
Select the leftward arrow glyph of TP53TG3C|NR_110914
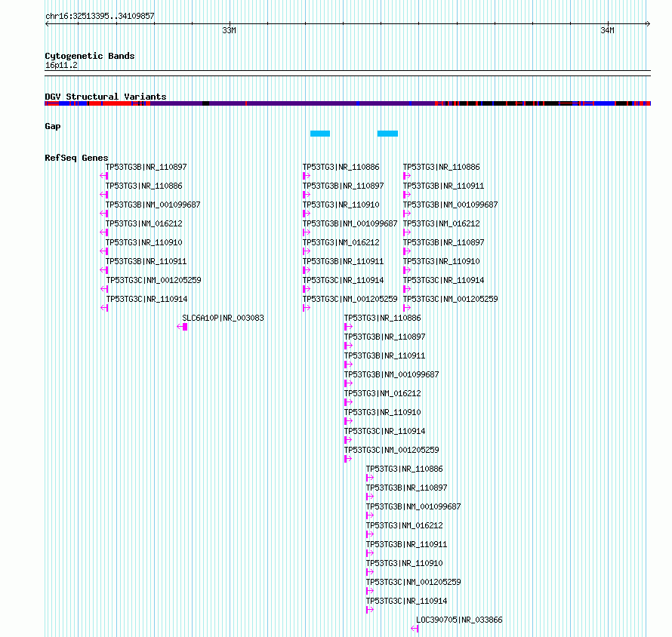(x=104, y=308)
